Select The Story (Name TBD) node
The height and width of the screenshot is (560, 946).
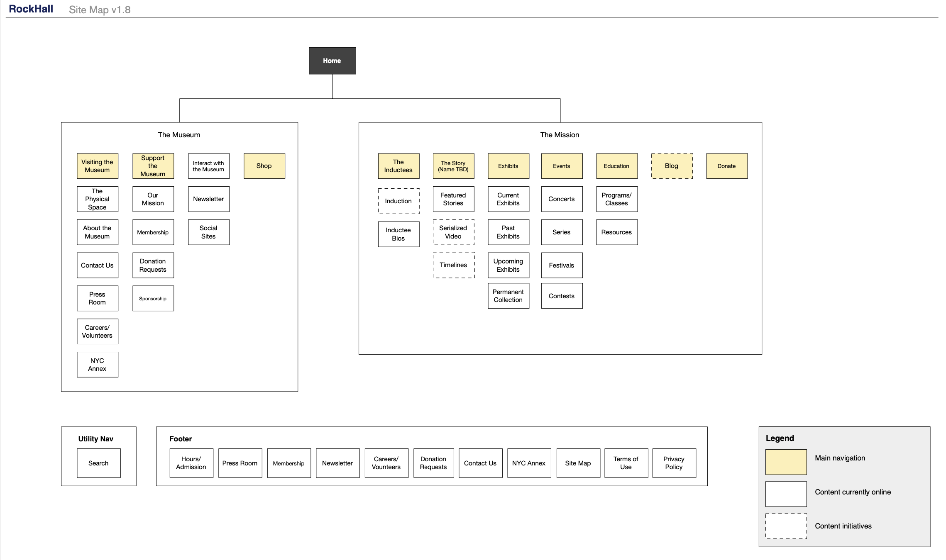pos(453,166)
